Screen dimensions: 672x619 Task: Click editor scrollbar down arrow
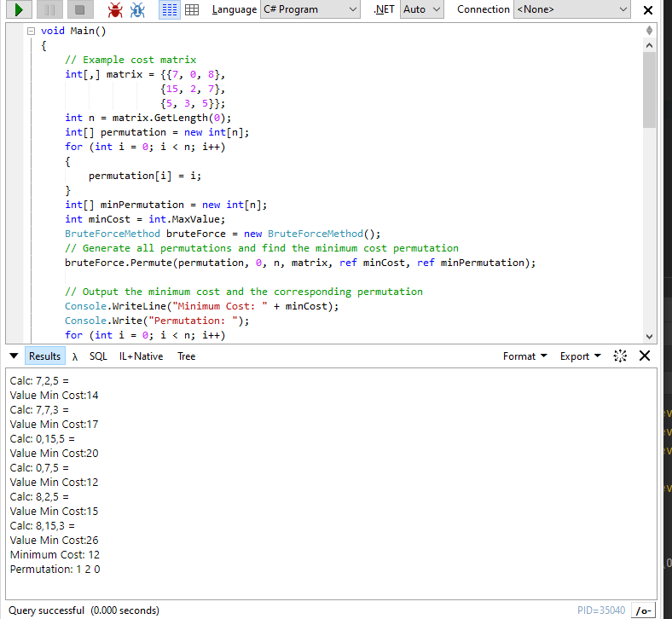649,336
